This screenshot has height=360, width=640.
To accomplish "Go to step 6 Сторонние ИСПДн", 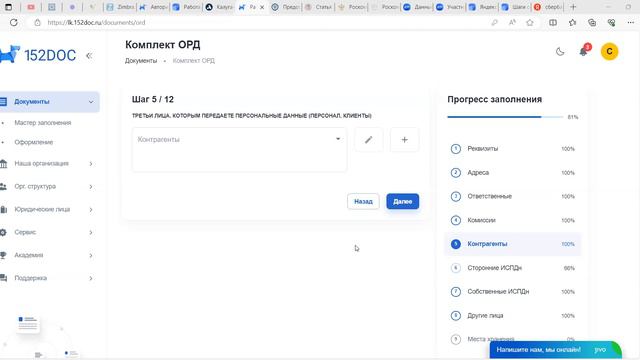I will click(513, 268).
